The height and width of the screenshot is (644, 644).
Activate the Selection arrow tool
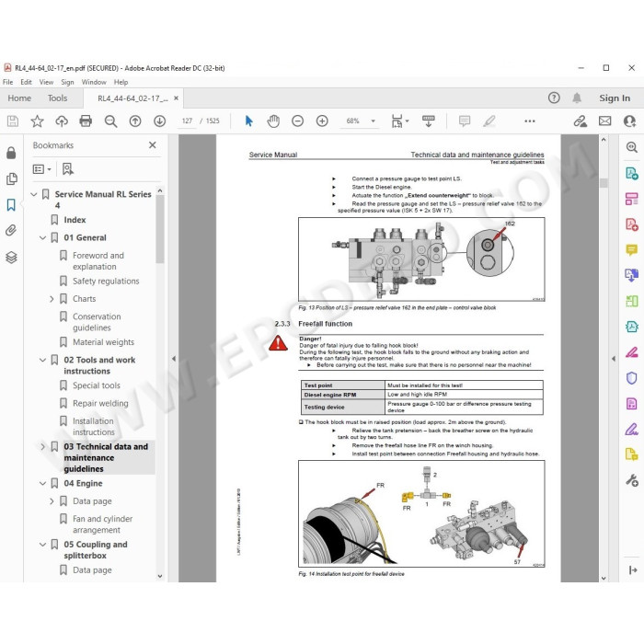point(249,121)
